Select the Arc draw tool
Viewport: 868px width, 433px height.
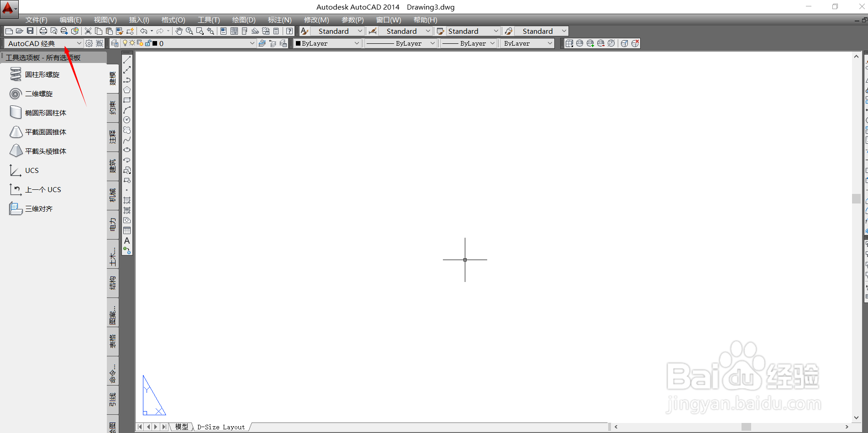click(x=127, y=110)
